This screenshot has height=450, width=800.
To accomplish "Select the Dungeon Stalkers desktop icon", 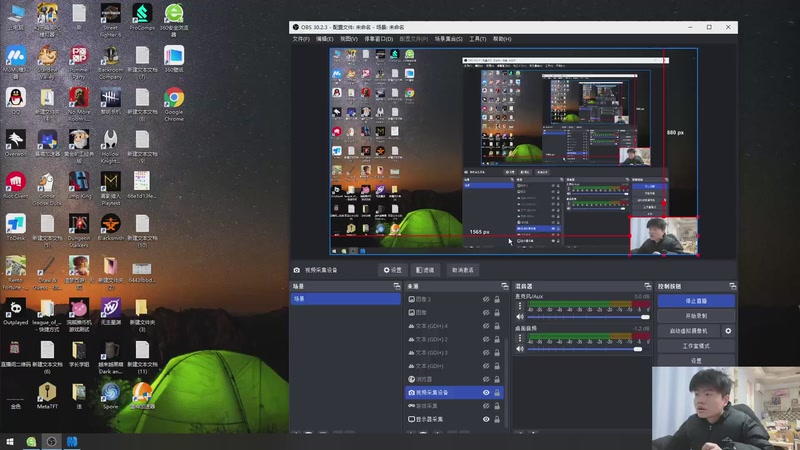I will [79, 231].
